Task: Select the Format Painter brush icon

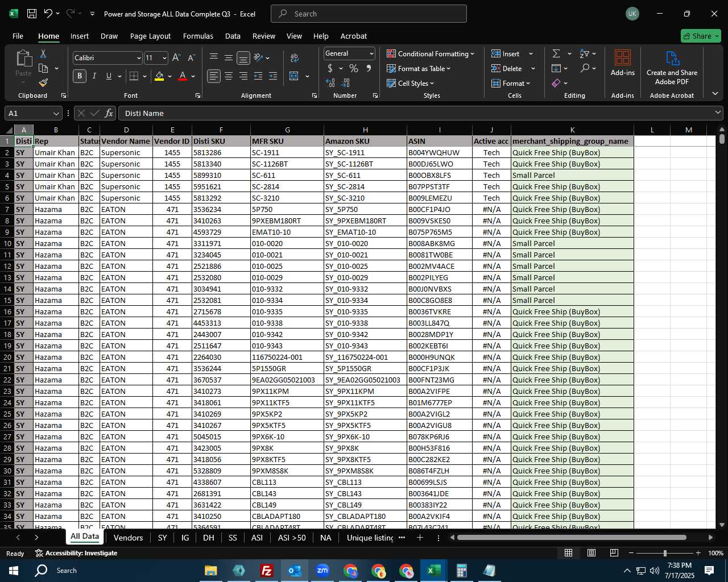Action: click(43, 82)
